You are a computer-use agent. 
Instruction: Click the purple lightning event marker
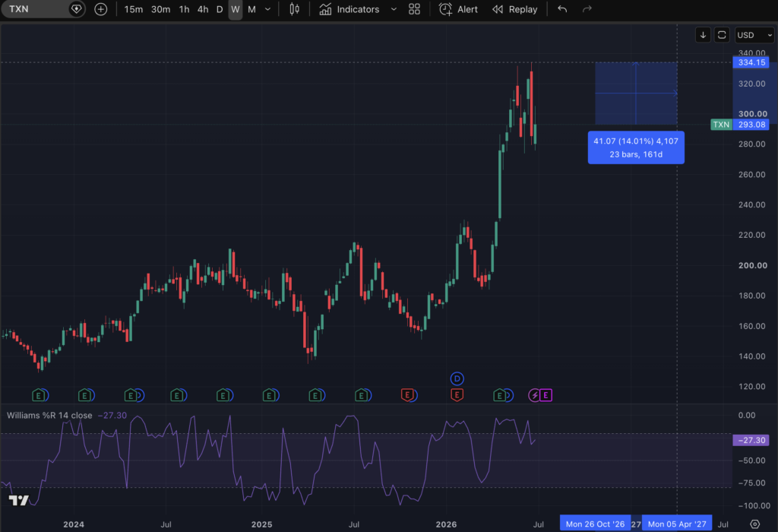pos(534,395)
